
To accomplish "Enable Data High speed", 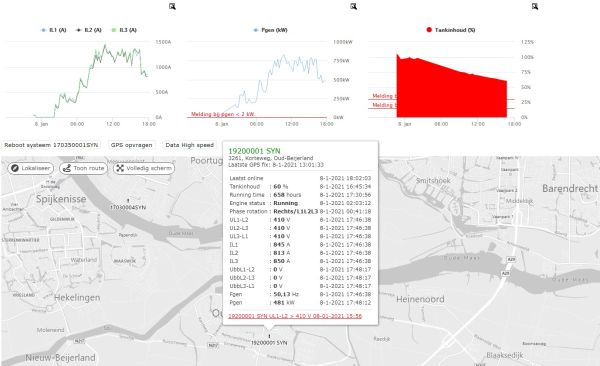I will click(189, 145).
